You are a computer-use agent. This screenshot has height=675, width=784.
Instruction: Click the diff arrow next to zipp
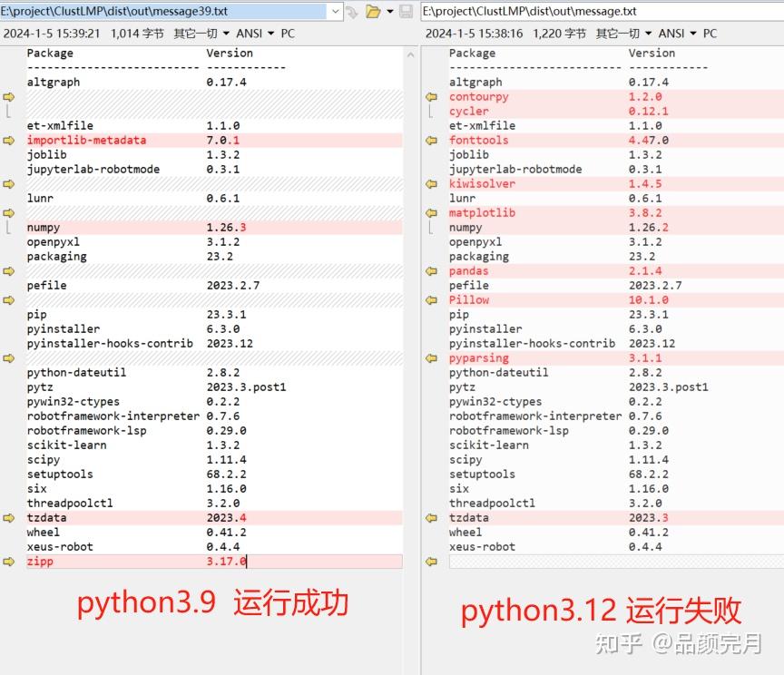(7, 561)
